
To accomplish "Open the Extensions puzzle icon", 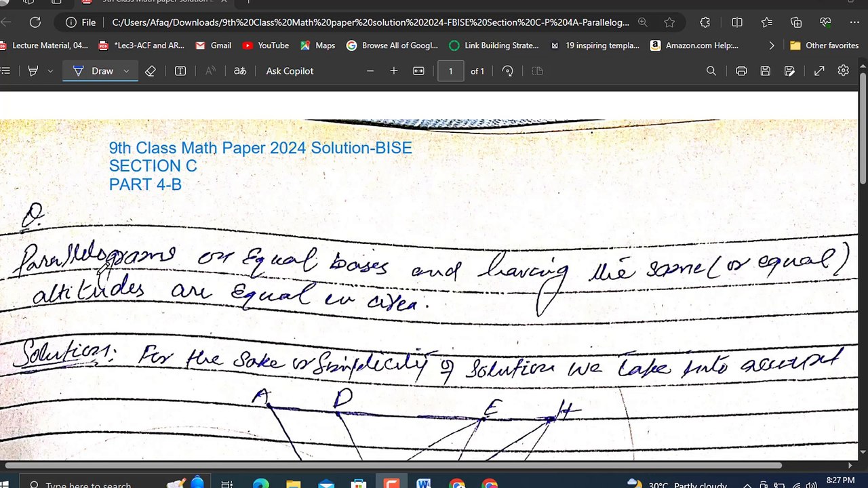I will pos(705,22).
